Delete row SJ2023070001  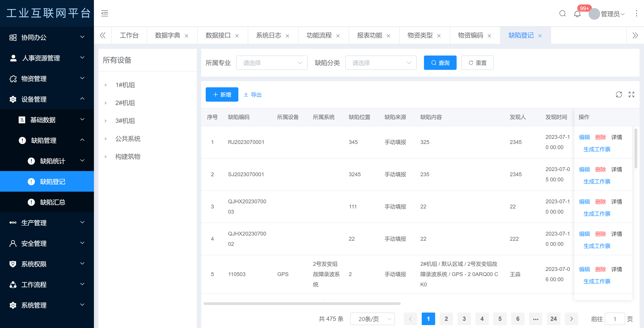pyautogui.click(x=600, y=169)
